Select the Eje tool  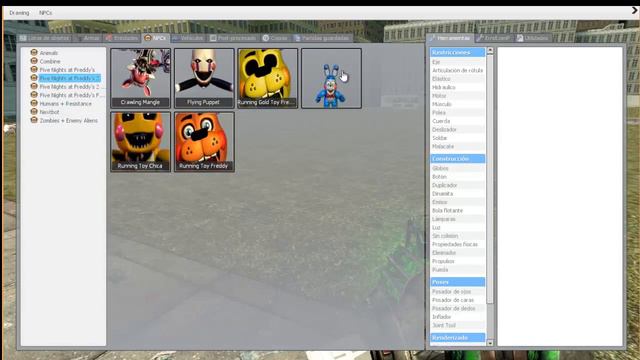pos(458,62)
